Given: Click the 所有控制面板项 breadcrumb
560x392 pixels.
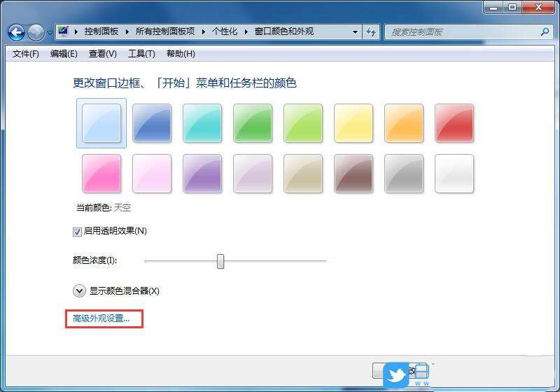Looking at the screenshot, I should pyautogui.click(x=165, y=31).
